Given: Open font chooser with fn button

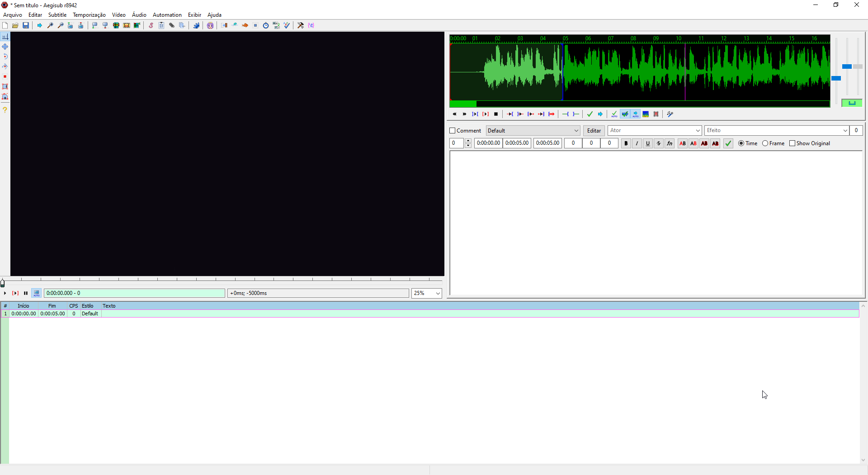Looking at the screenshot, I should 670,143.
